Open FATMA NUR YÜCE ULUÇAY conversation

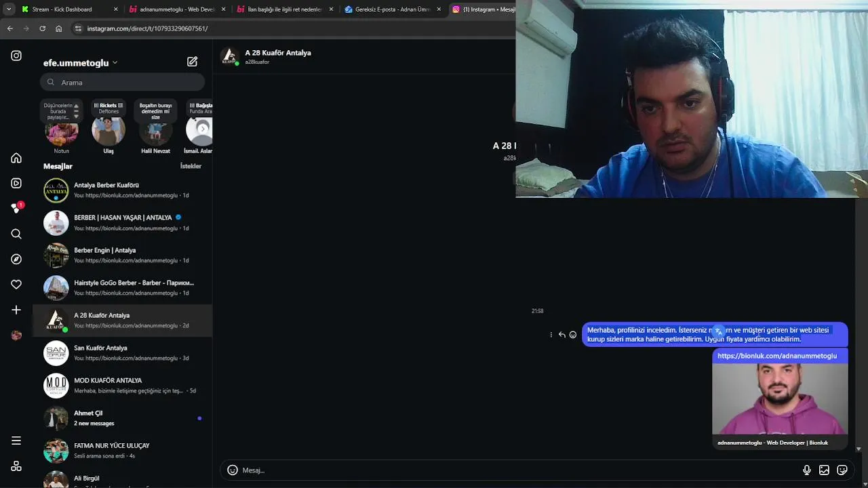(x=123, y=450)
